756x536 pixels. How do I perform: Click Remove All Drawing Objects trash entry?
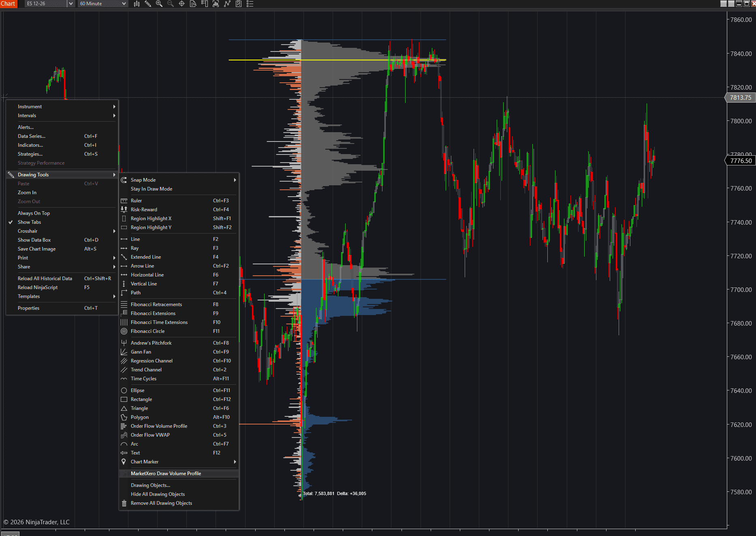coord(179,503)
